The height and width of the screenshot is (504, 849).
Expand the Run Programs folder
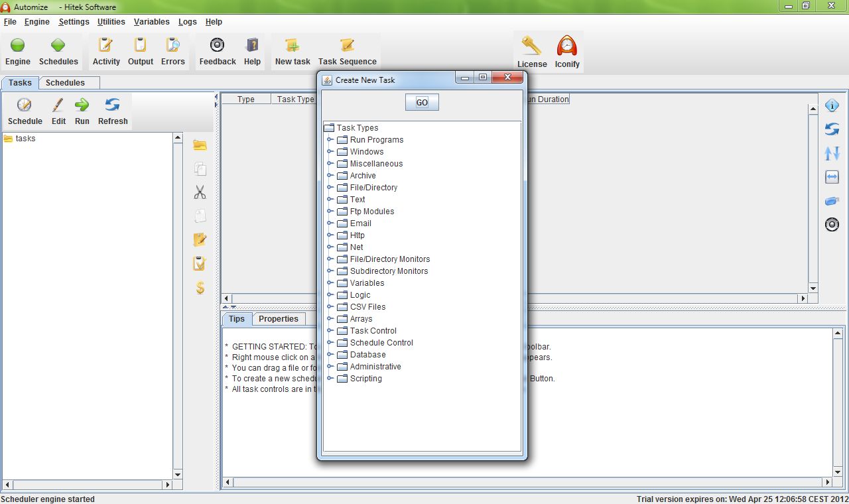pyautogui.click(x=330, y=140)
